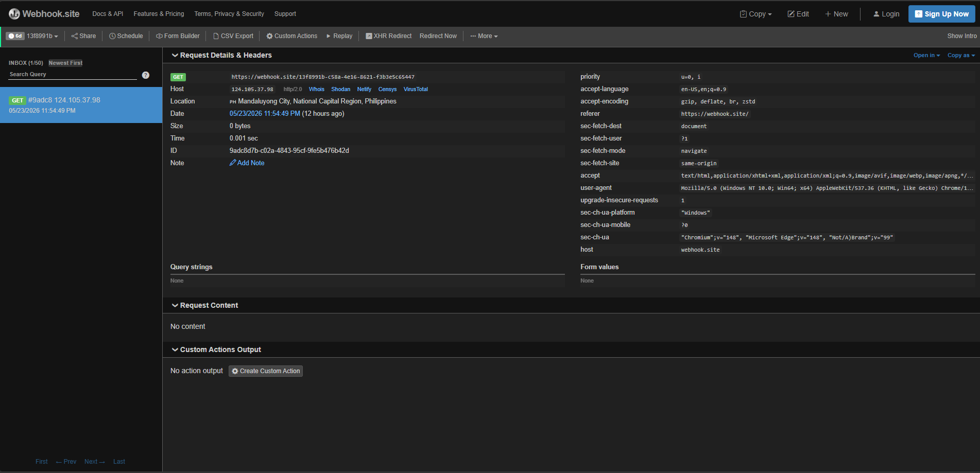The image size is (980, 473).
Task: Click Replay request
Action: point(339,36)
